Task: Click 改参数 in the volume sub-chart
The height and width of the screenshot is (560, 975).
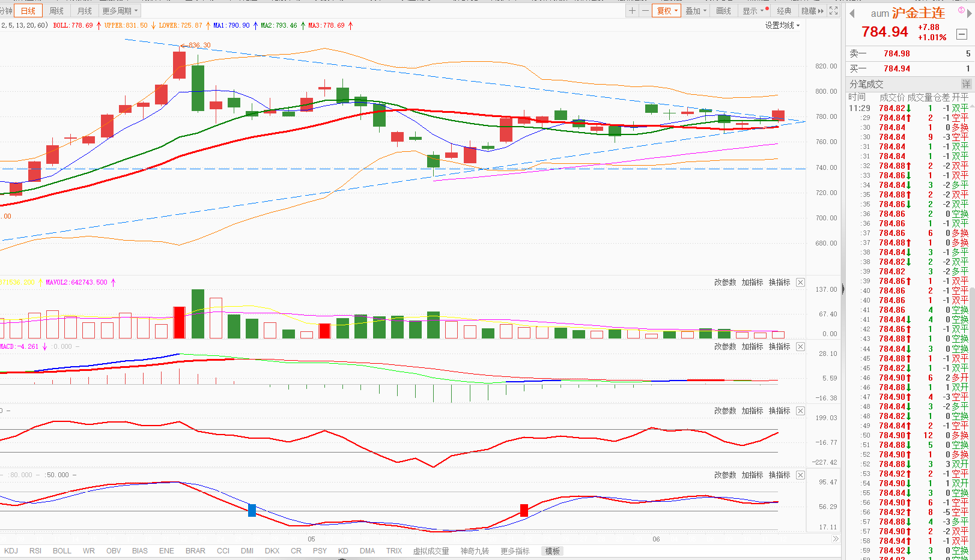Action: 725,282
